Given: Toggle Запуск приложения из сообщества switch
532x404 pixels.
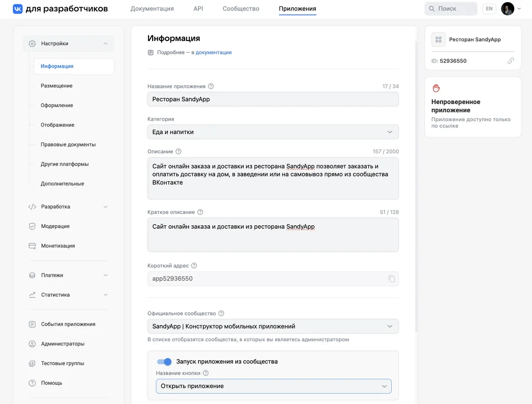Looking at the screenshot, I should (x=164, y=362).
